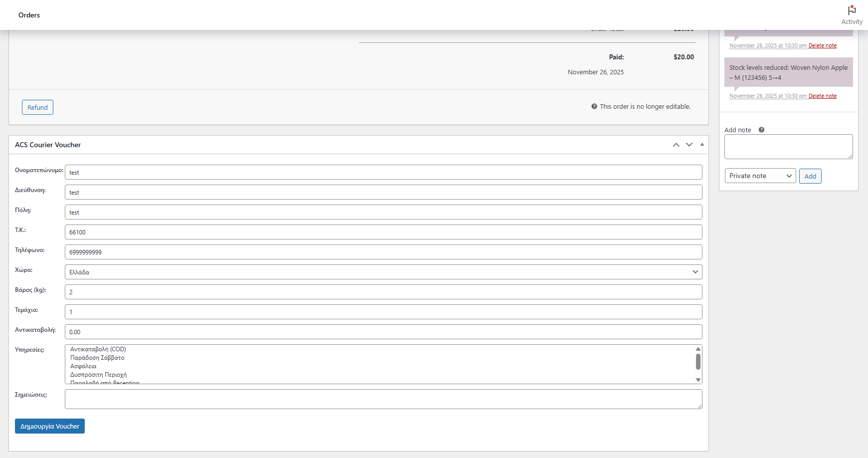Click the Add note text area
Image resolution: width=868 pixels, height=458 pixels.
click(788, 147)
